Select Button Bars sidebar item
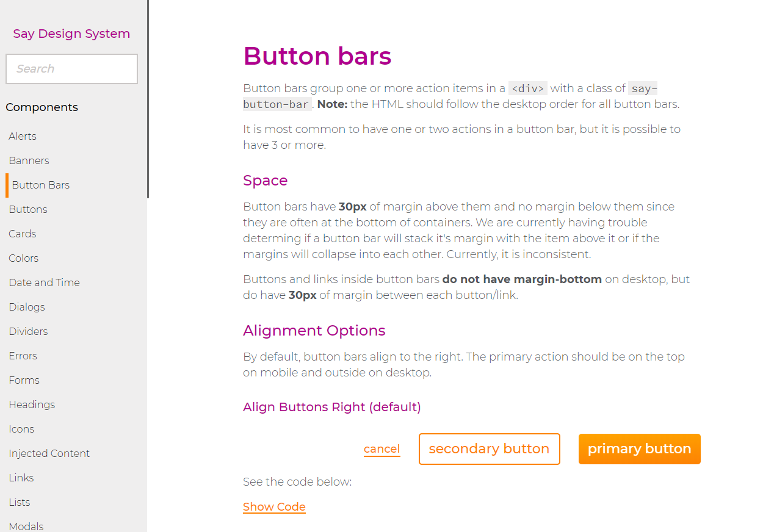763x532 pixels. tap(40, 185)
